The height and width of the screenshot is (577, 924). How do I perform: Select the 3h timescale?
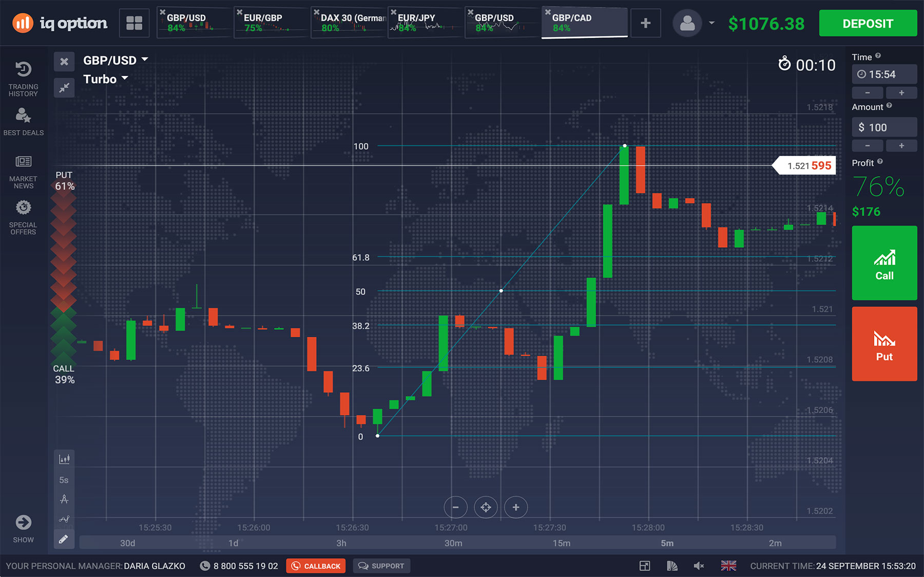(341, 543)
